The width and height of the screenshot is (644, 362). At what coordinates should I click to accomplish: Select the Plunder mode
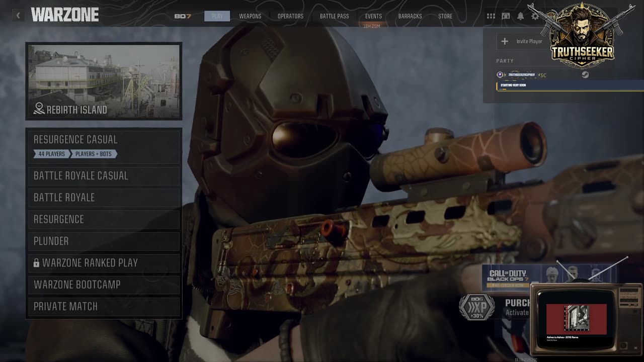(104, 241)
